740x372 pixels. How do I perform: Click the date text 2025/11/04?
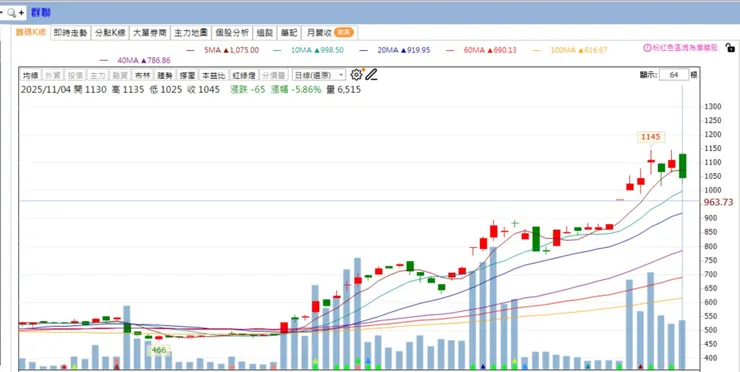(45, 90)
